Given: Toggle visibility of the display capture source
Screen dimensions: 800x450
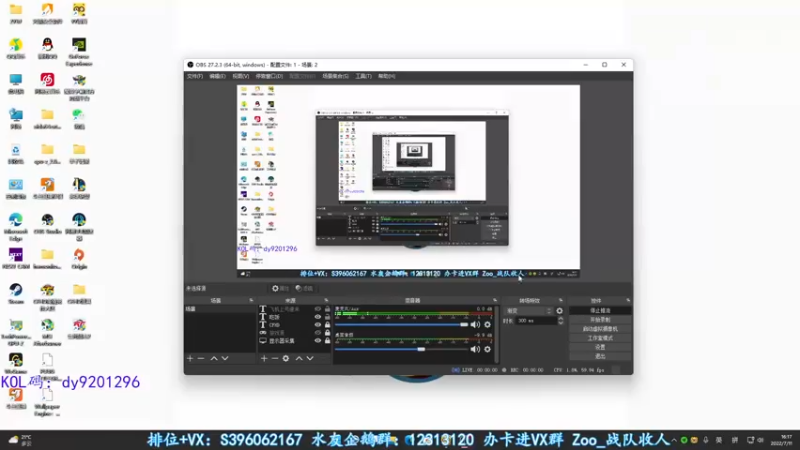Looking at the screenshot, I should click(x=318, y=340).
